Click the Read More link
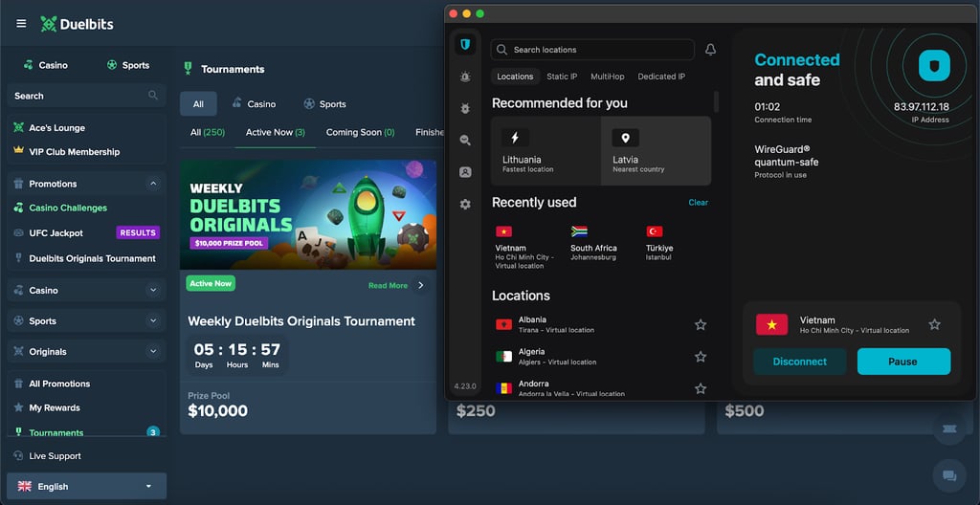 click(388, 285)
